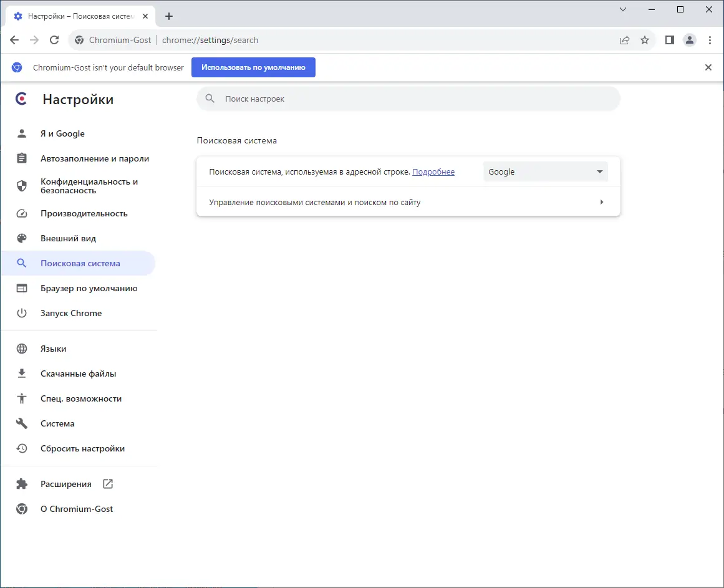Viewport: 724px width, 588px height.
Task: Select Поисковая система in the sidebar
Action: [79, 263]
